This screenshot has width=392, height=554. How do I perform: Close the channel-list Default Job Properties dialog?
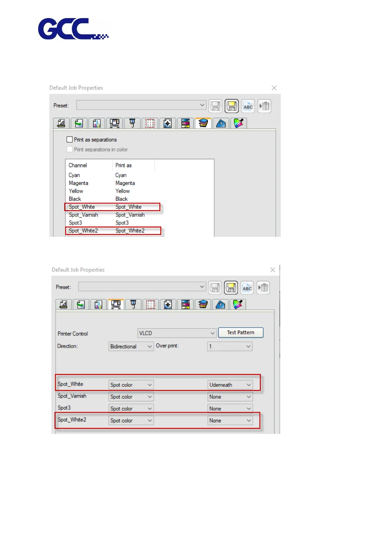[x=274, y=88]
